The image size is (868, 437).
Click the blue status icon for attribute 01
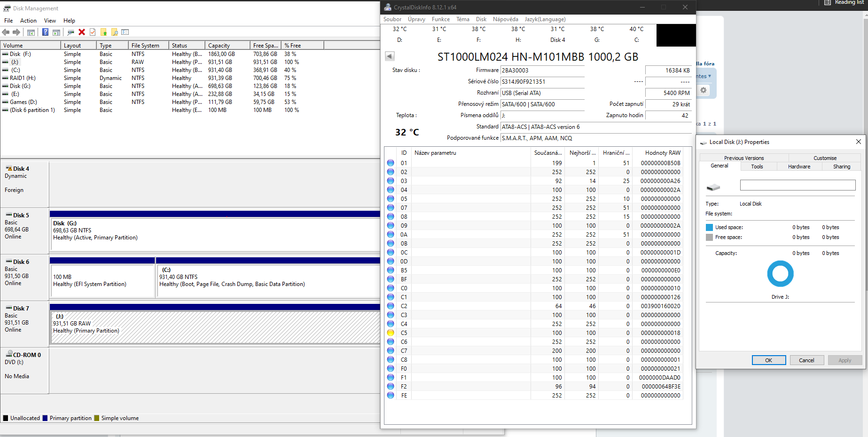(391, 163)
